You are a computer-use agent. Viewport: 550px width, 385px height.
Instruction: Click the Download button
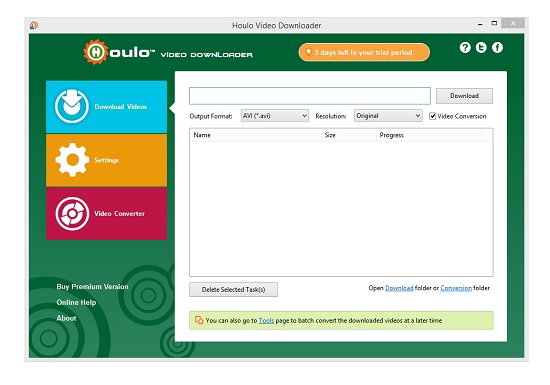pyautogui.click(x=464, y=96)
